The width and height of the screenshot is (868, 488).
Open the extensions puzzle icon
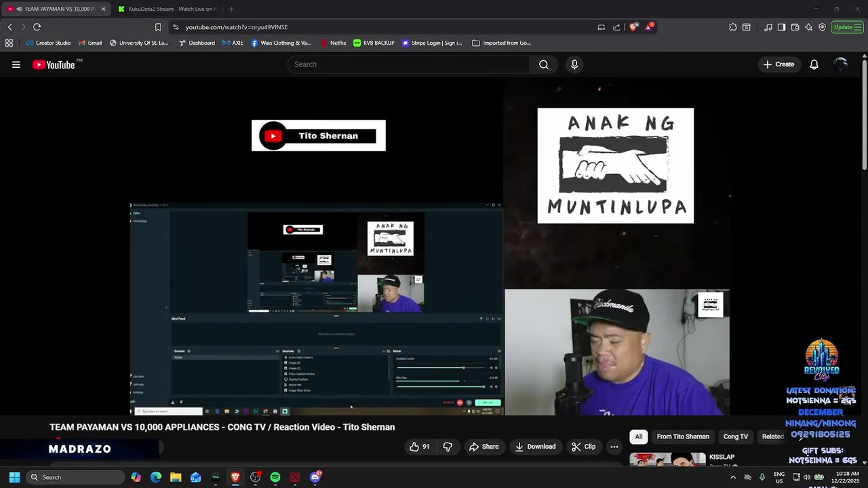pyautogui.click(x=733, y=27)
